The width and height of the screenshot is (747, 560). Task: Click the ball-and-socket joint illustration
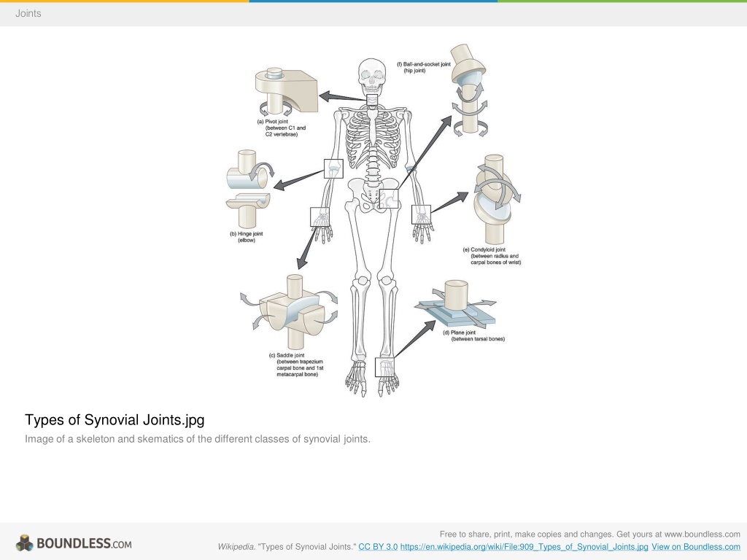pyautogui.click(x=469, y=90)
